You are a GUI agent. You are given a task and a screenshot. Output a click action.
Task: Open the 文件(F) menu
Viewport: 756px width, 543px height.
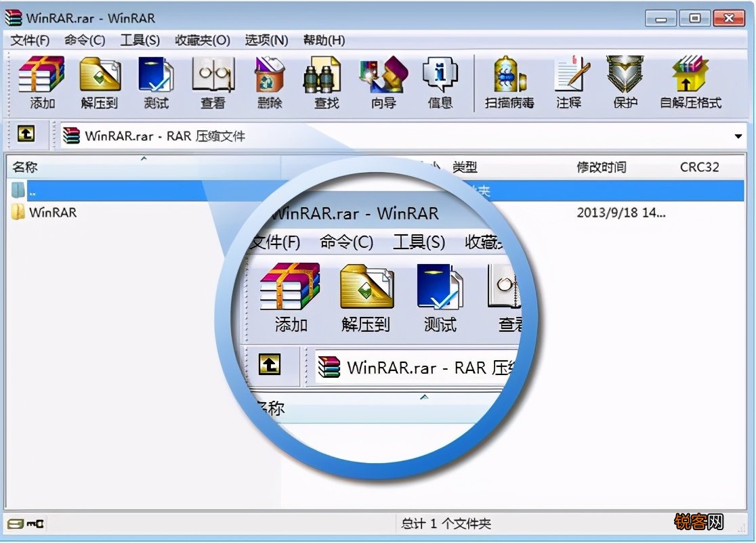30,40
